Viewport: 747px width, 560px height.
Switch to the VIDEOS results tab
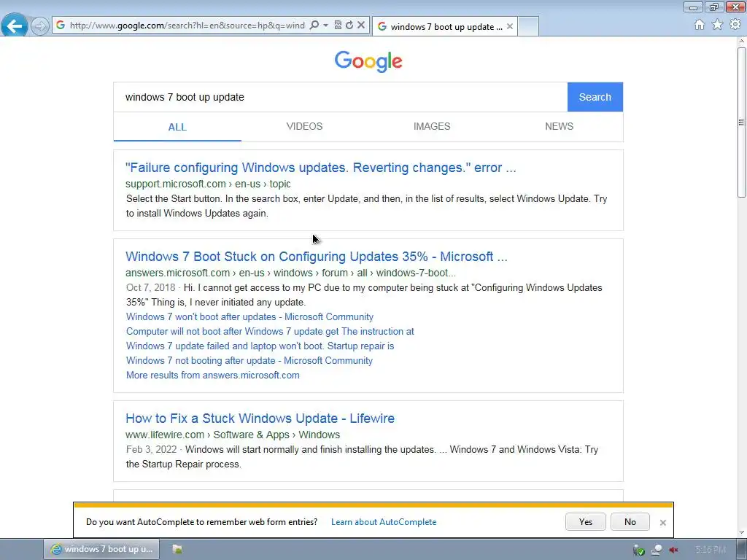[x=304, y=127]
